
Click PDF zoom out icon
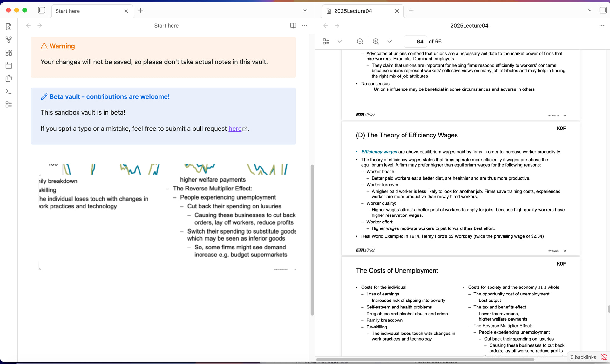360,42
